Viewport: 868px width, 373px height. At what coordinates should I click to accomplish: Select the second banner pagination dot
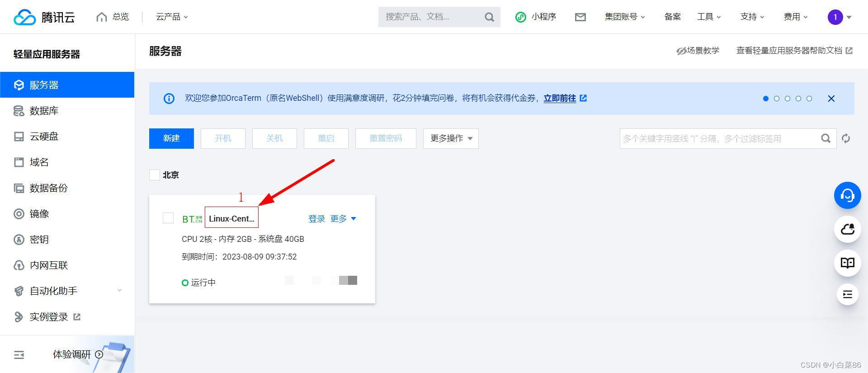click(777, 99)
